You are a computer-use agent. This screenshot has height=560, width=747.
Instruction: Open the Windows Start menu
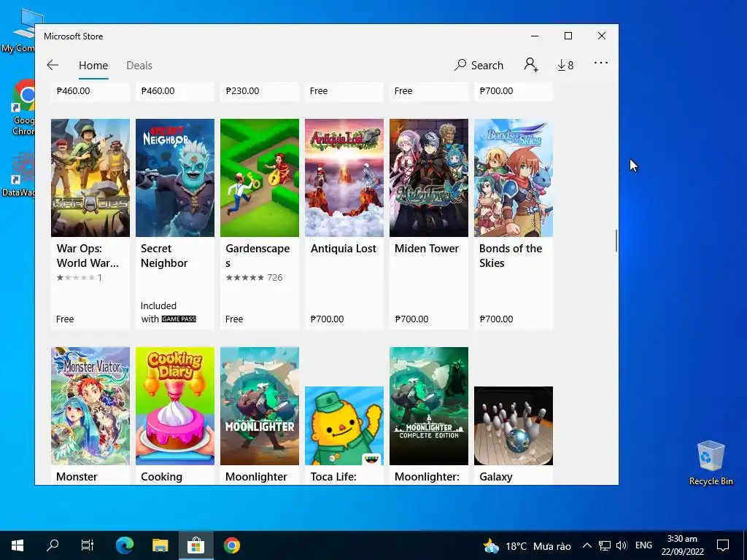[x=18, y=545]
